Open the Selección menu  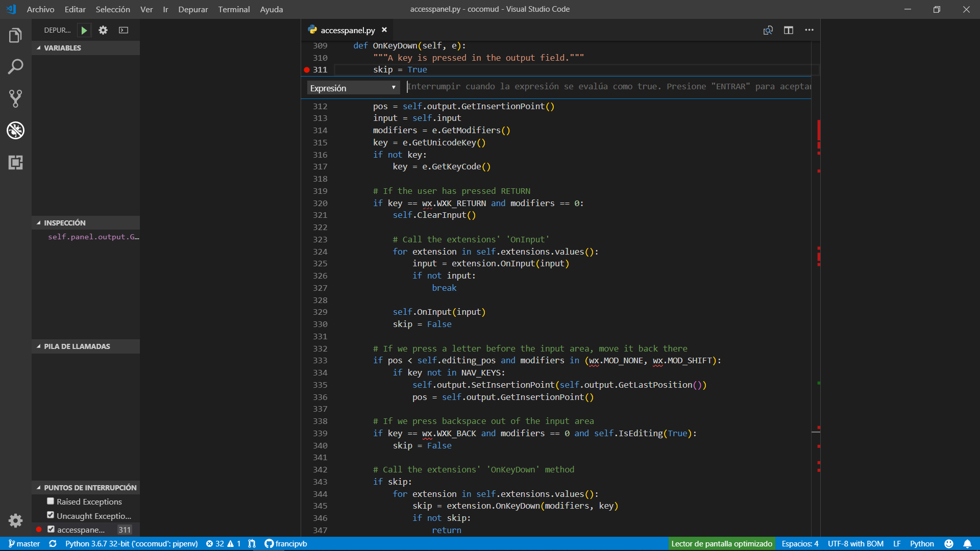(113, 9)
